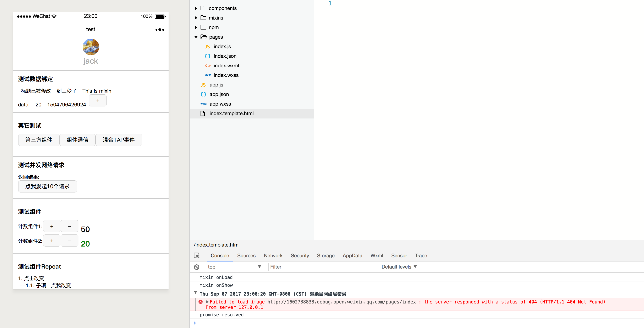This screenshot has width=644, height=328.
Task: Open the Default levels dropdown
Action: pos(399,267)
